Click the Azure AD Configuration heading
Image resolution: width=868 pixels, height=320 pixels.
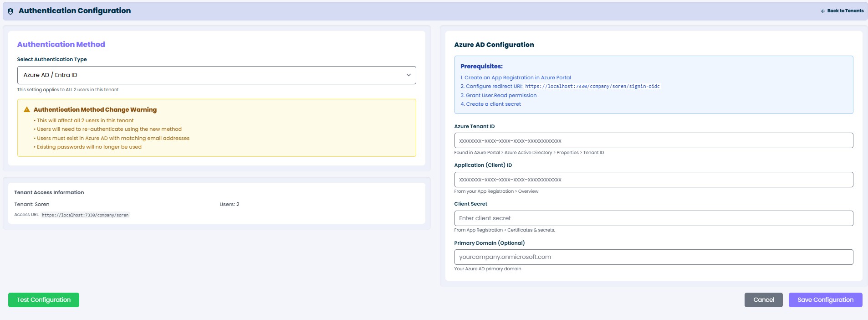pos(494,45)
